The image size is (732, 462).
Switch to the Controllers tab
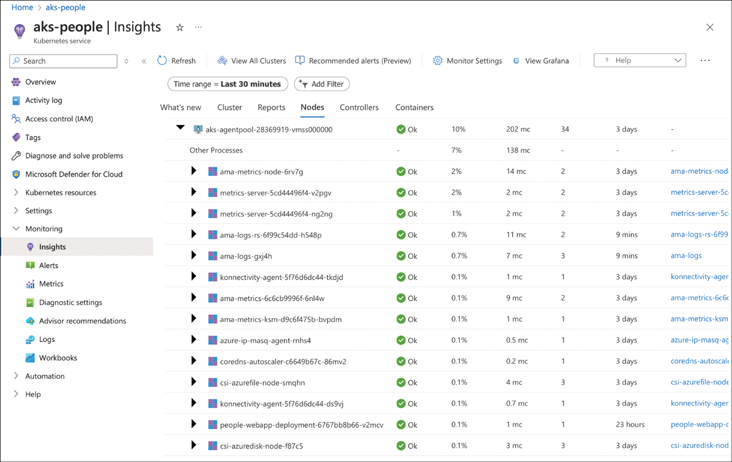[359, 107]
